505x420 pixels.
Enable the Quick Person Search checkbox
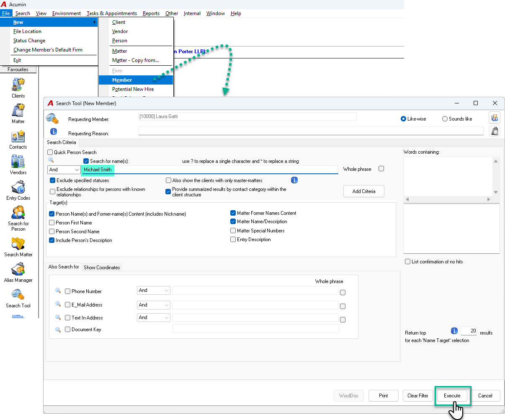point(50,152)
